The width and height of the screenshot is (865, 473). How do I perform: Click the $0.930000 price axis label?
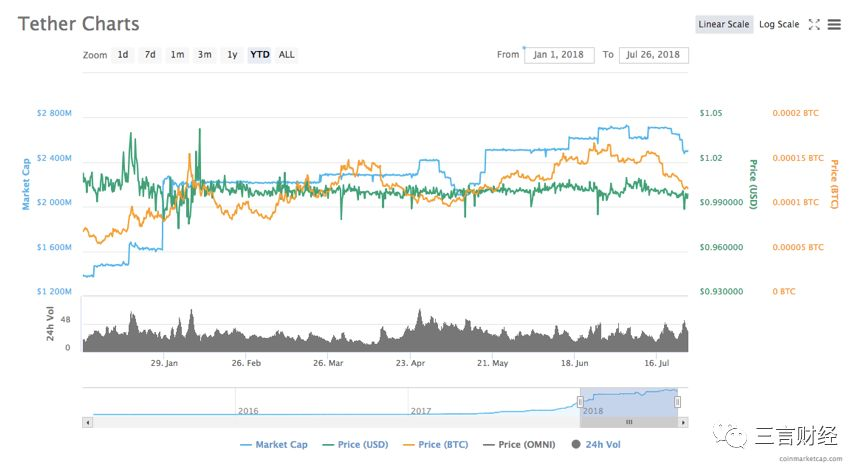pyautogui.click(x=721, y=291)
